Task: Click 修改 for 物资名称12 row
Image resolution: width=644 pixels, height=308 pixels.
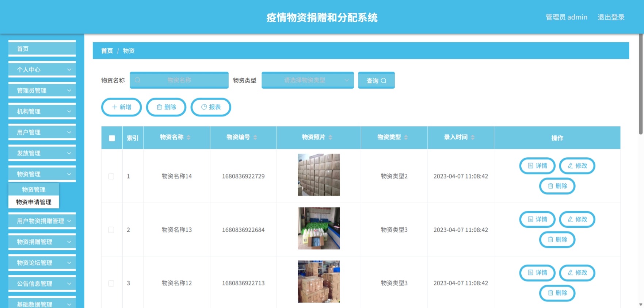Action: [577, 273]
